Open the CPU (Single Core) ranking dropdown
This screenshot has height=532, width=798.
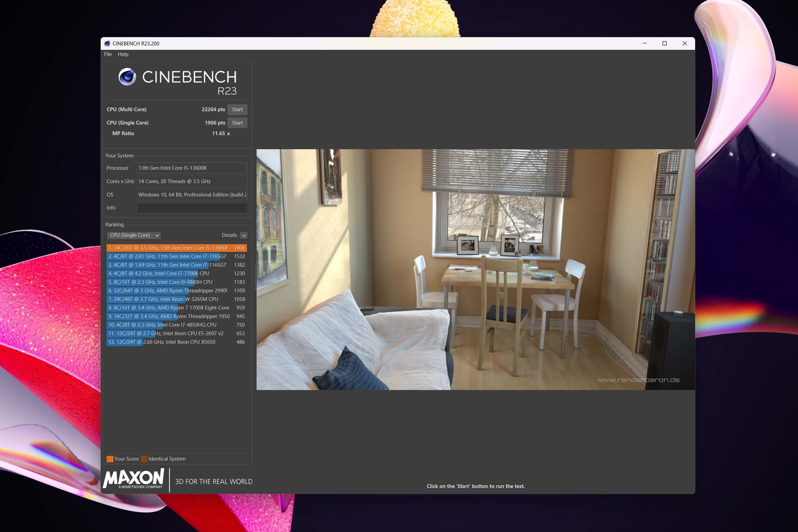133,235
